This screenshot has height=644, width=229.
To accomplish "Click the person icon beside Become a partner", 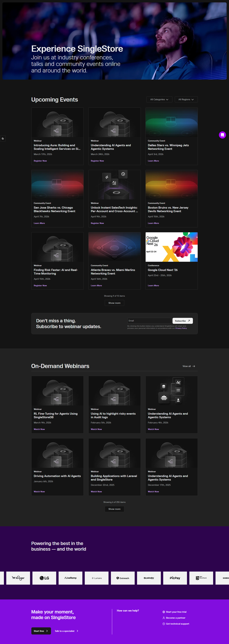I will (164, 618).
